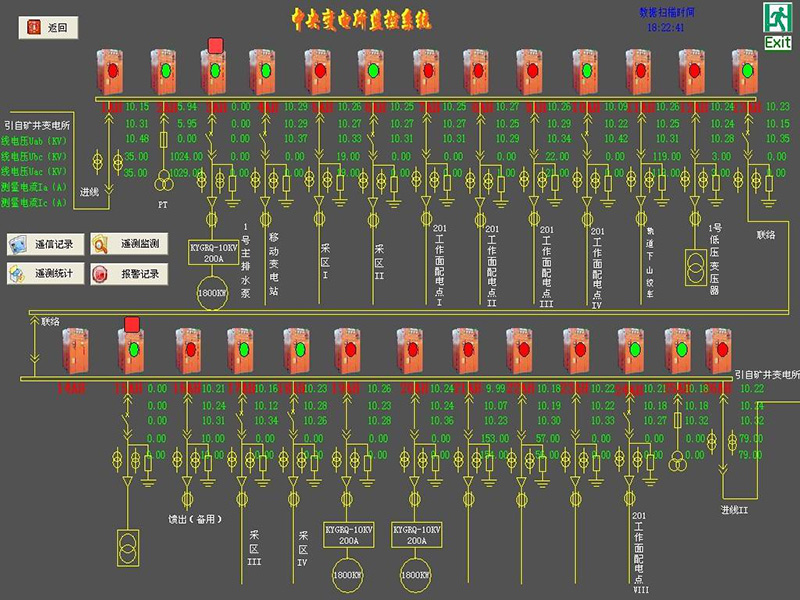This screenshot has height=600, width=800.
Task: Click the PT transformer symbol under 2AH
Action: click(x=164, y=181)
